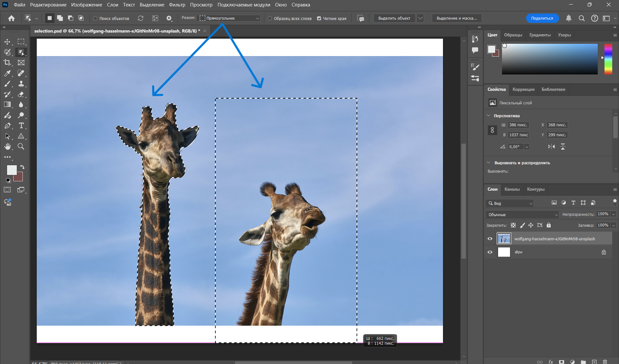
Task: Select the Eyedropper tool
Action: [7, 73]
